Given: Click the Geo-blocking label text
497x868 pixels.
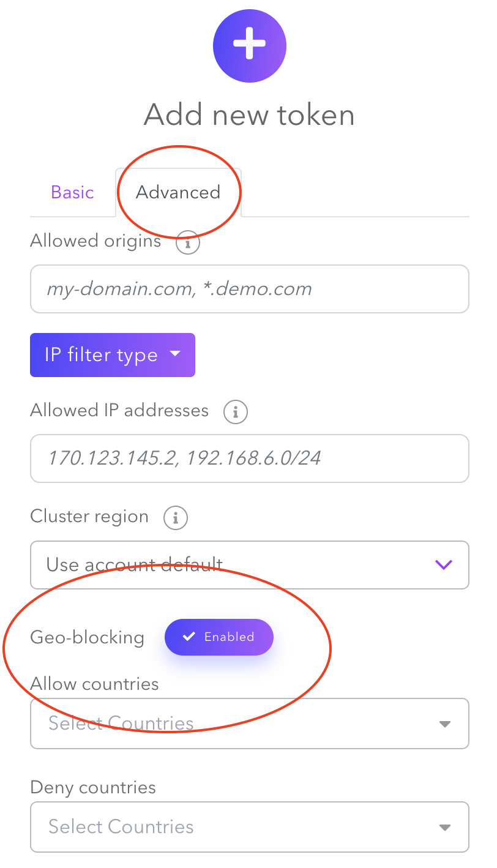Looking at the screenshot, I should click(x=87, y=638).
